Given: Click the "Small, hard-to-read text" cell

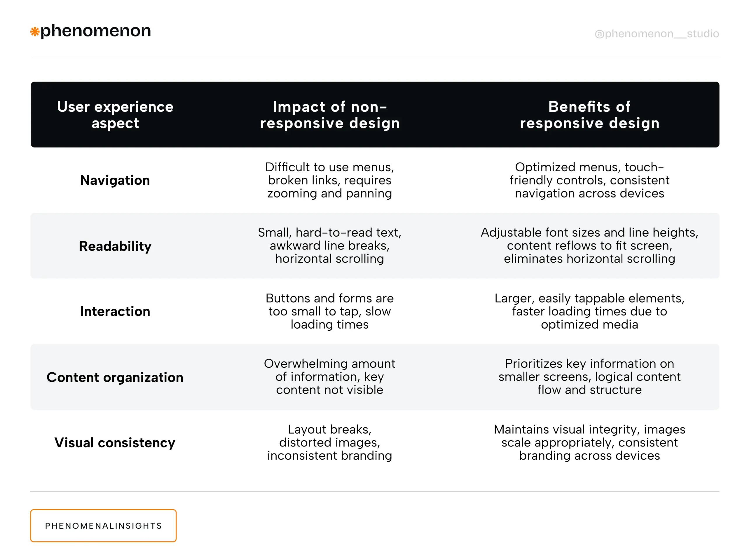Looking at the screenshot, I should [330, 245].
